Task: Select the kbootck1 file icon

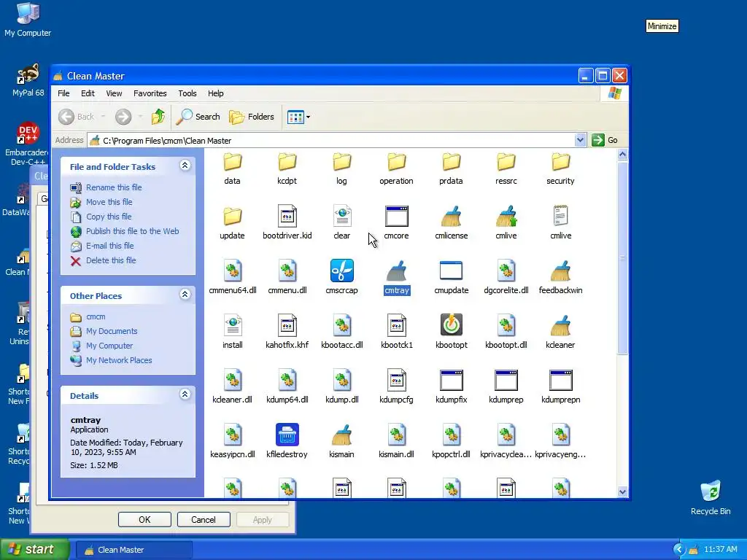Action: pos(396,325)
